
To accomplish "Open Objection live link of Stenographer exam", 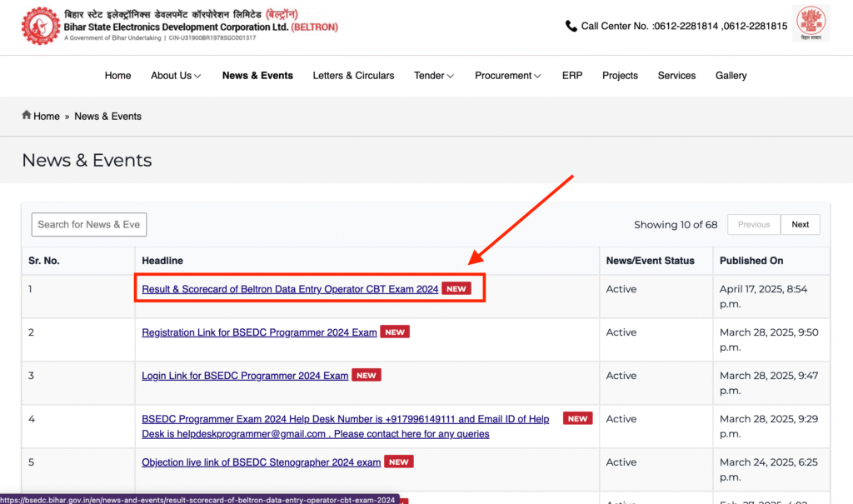I will point(261,462).
